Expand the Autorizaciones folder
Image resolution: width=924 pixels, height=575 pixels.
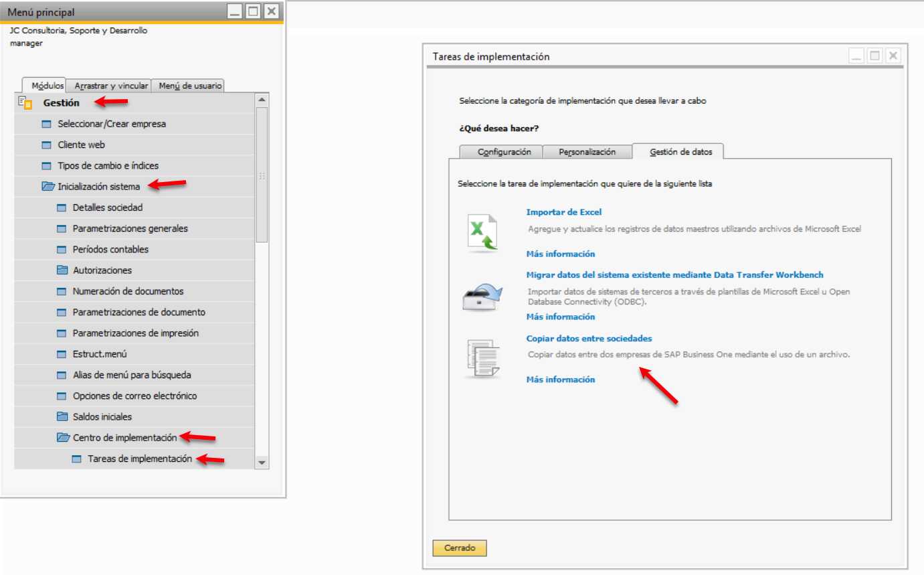[x=62, y=270]
